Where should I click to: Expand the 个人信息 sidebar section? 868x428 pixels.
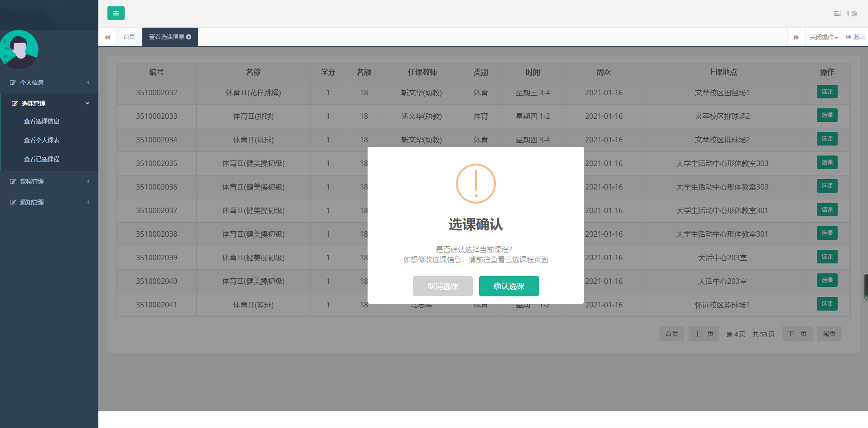(87, 82)
